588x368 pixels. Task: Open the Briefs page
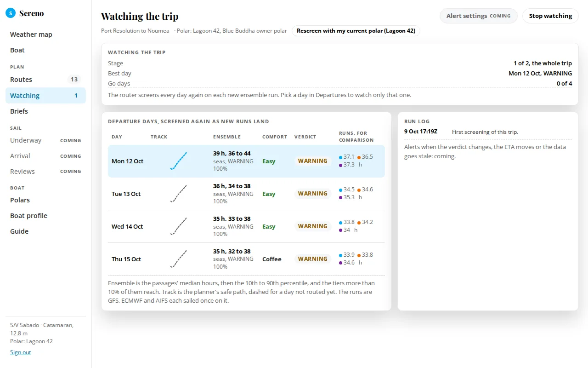click(x=45, y=111)
